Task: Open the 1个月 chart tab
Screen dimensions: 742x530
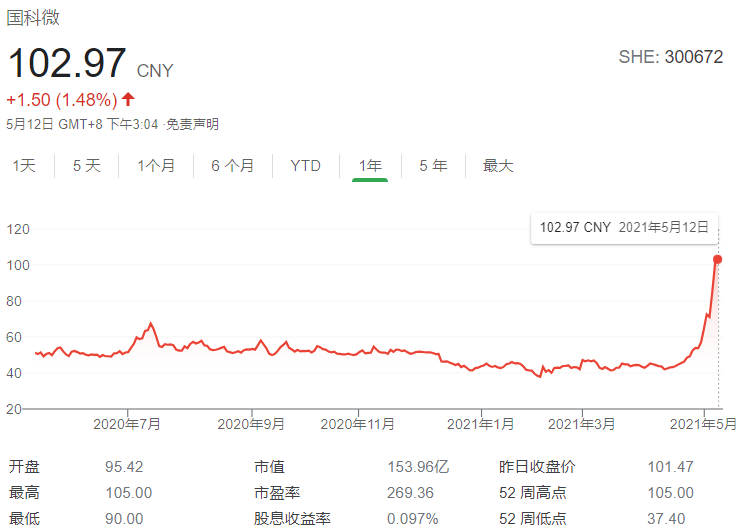Action: [x=156, y=166]
